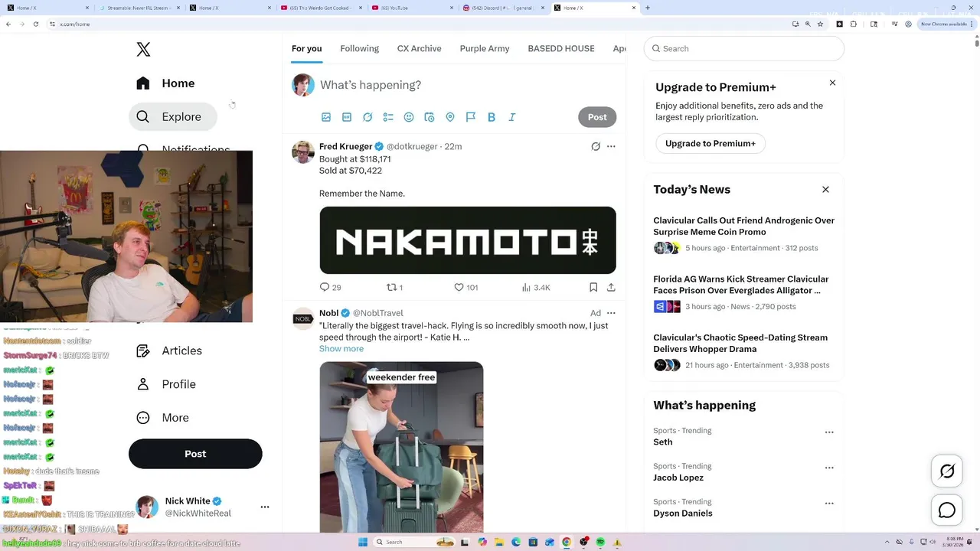Click the X logo in sidebar
980x551 pixels.
coord(143,49)
